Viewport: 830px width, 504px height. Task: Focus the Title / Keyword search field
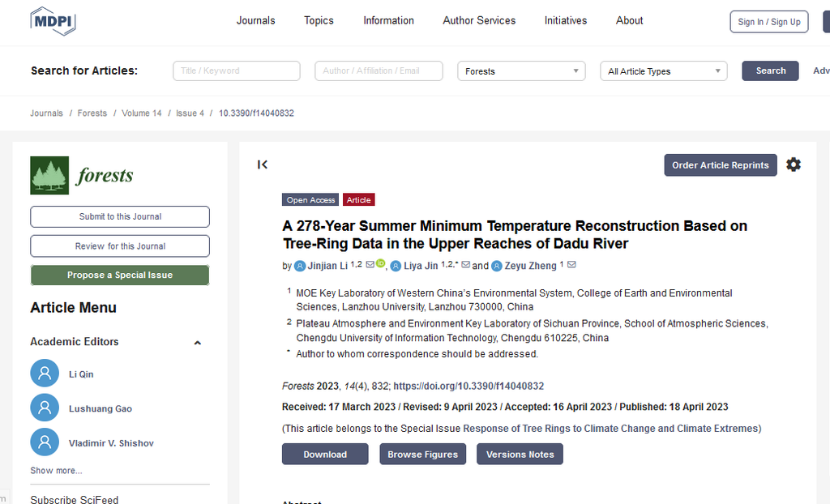click(x=237, y=71)
